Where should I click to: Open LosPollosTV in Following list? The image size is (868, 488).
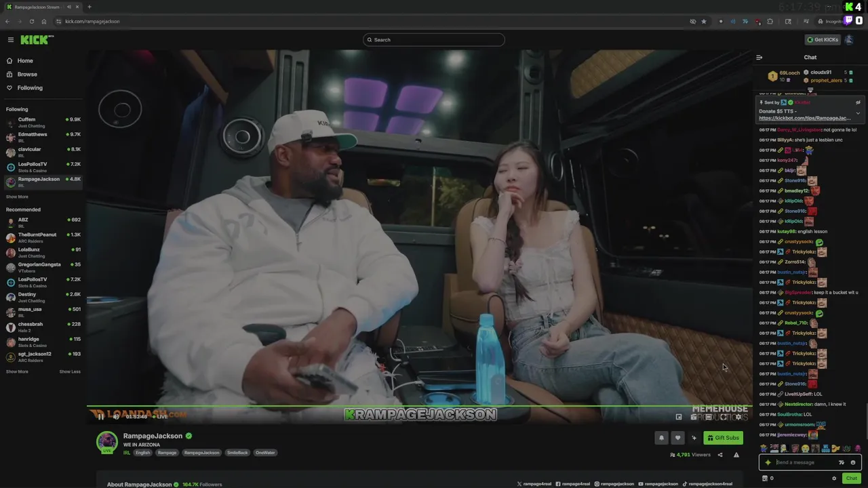[43, 167]
